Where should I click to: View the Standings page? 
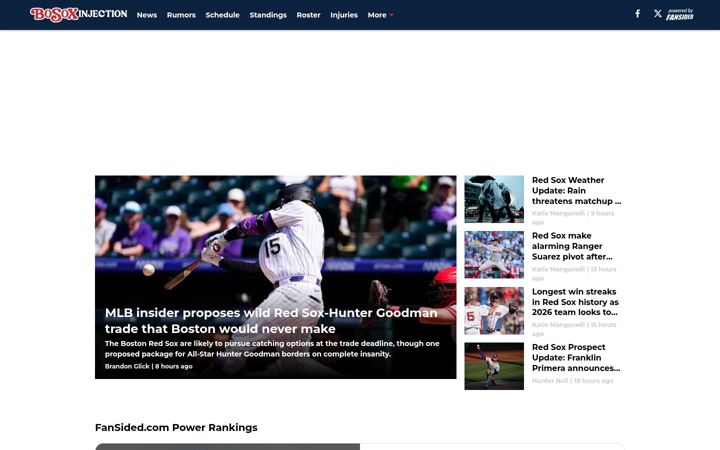coord(268,15)
